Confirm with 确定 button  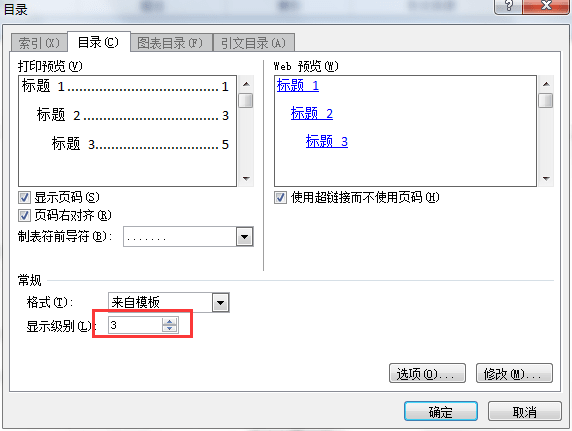point(441,411)
